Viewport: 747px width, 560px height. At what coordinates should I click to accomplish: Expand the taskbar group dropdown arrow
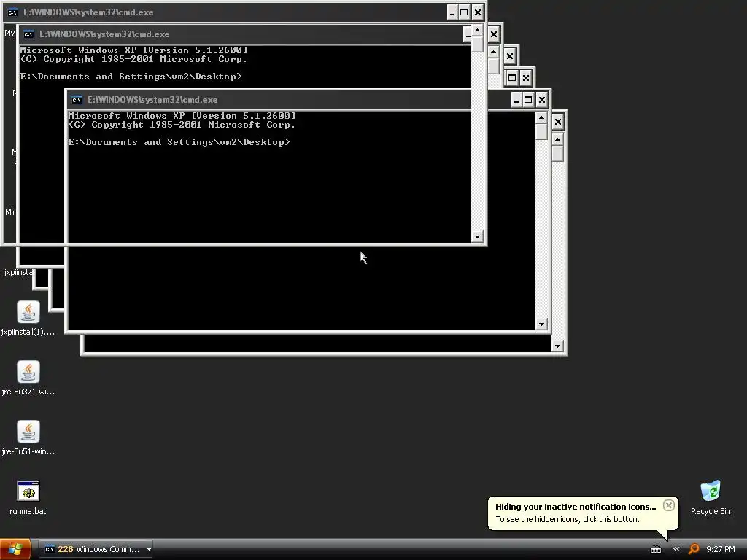coord(149,550)
